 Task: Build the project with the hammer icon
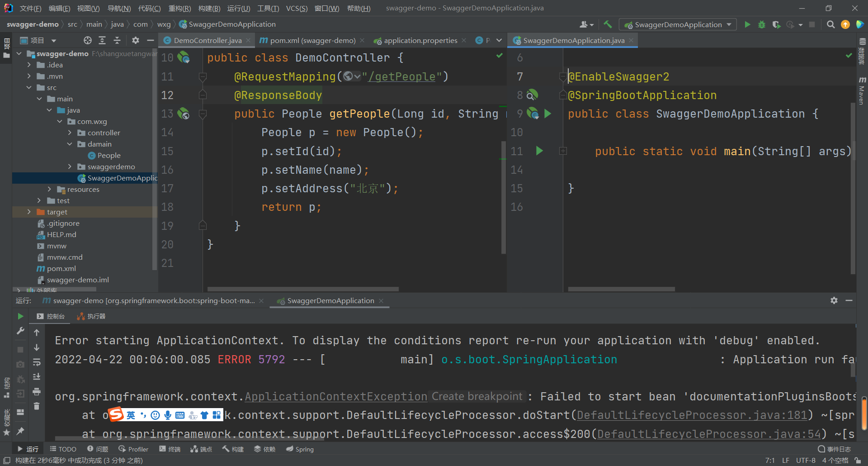pos(608,24)
